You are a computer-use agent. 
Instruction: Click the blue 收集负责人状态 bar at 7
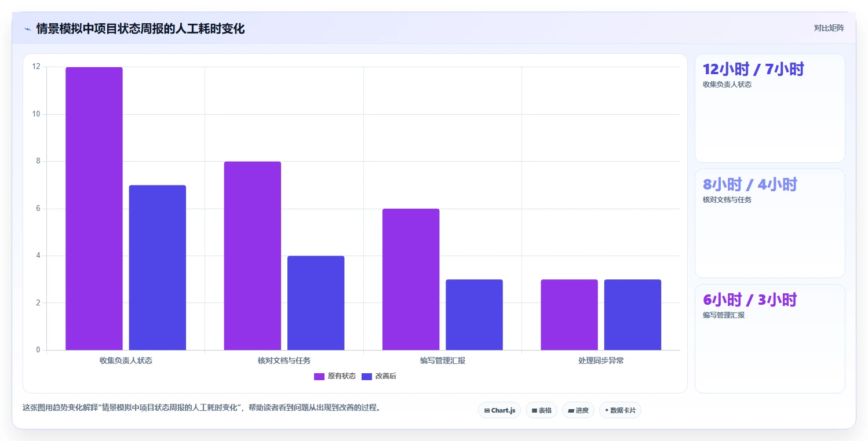(158, 268)
